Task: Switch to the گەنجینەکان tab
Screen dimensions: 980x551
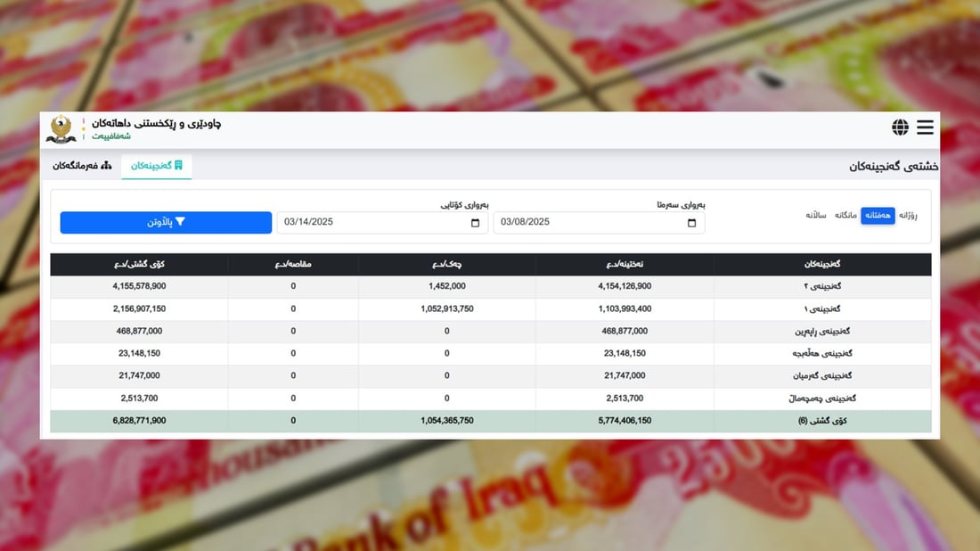Action: [x=156, y=166]
